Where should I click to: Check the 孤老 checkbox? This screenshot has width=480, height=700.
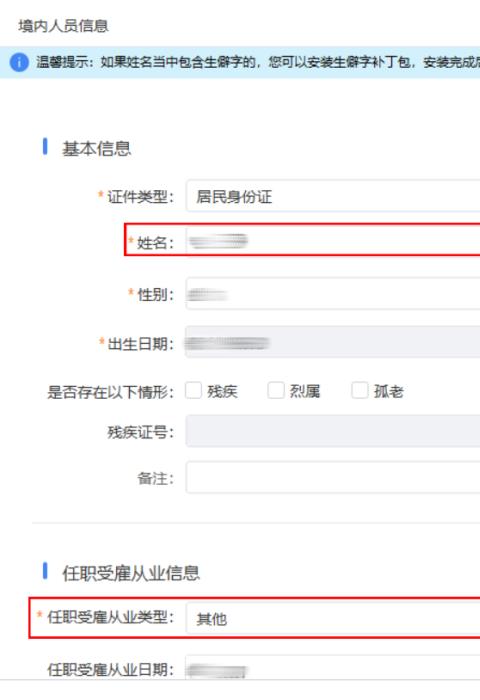[360, 390]
